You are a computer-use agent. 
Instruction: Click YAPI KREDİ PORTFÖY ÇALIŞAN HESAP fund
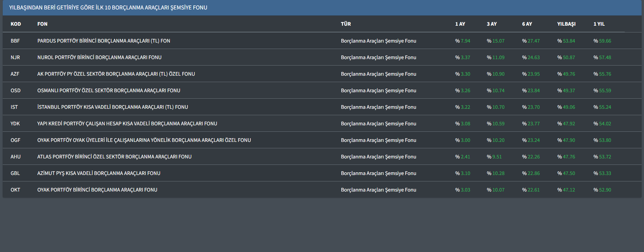[127, 124]
